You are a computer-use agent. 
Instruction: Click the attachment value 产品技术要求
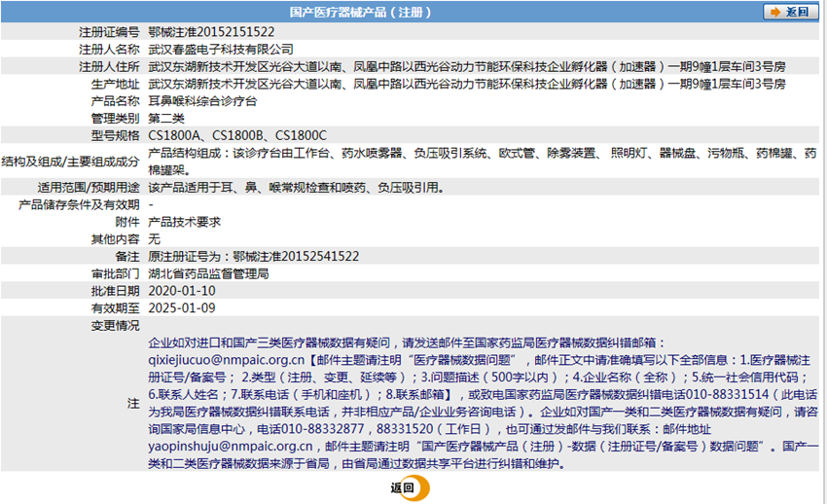184,222
